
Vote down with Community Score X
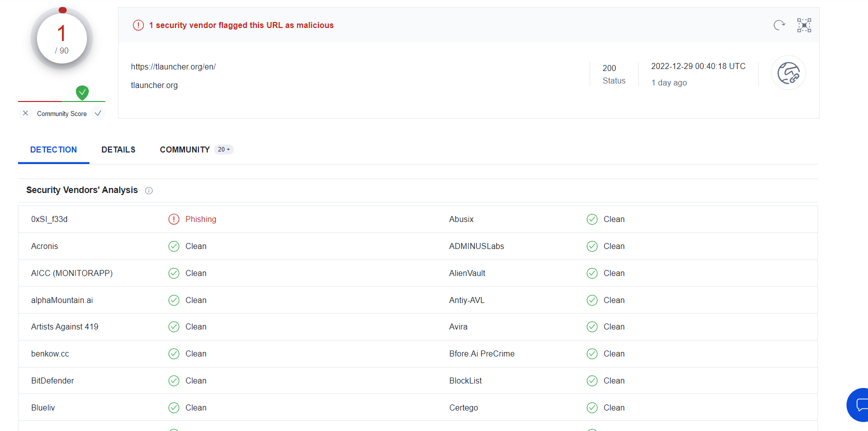(x=25, y=113)
